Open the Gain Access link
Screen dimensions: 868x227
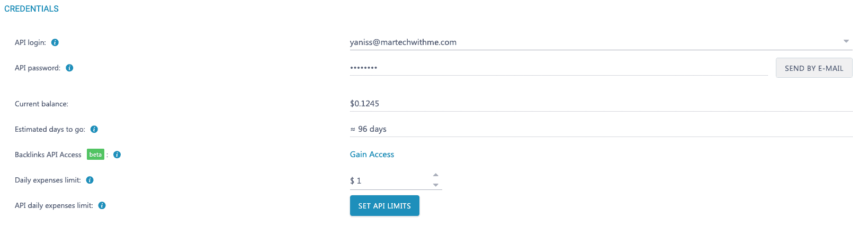[x=372, y=155]
